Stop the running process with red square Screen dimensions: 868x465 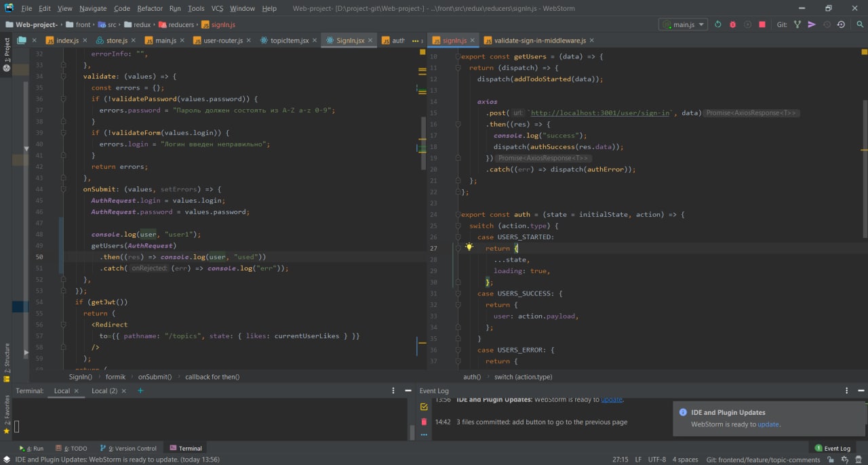coord(762,24)
